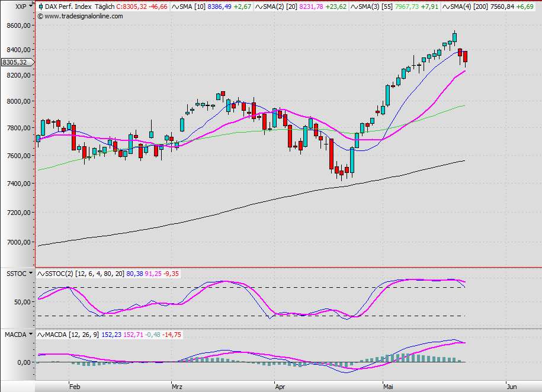Viewport: 542px width, 392px height.
Task: Click the SMA(4) [200] line legend icon
Action: pos(446,7)
